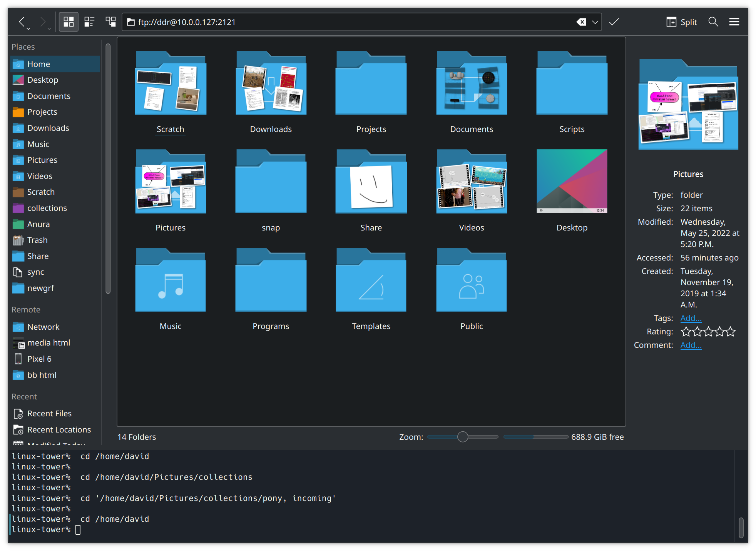Open the hamburger menu

(734, 22)
